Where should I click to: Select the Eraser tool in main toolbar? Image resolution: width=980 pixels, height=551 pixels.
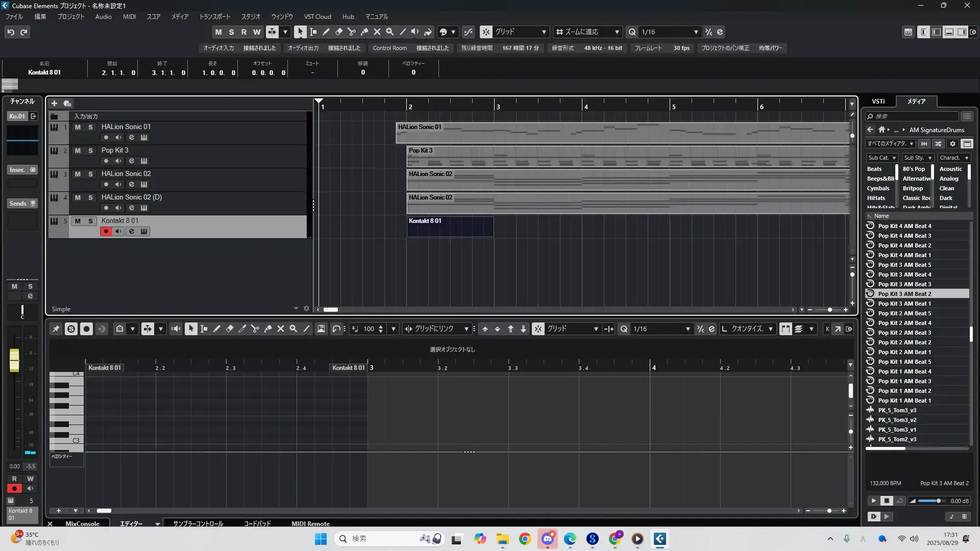(x=339, y=32)
